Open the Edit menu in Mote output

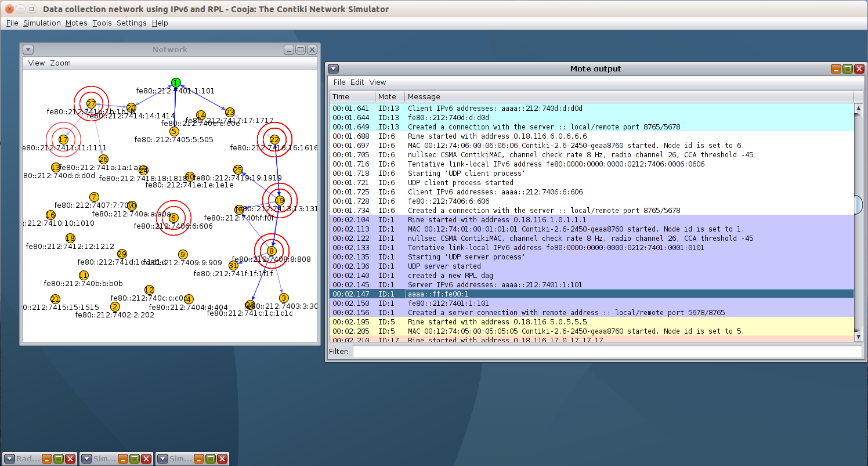pos(357,82)
